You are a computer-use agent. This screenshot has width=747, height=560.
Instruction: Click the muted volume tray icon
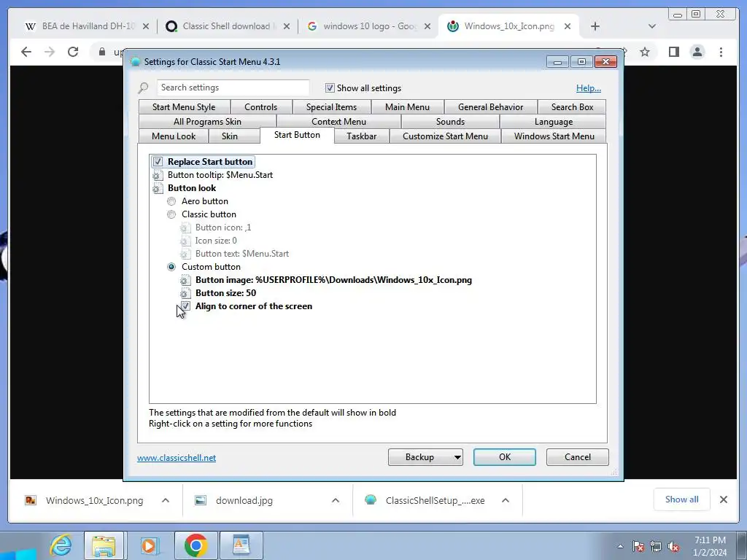[x=673, y=546]
